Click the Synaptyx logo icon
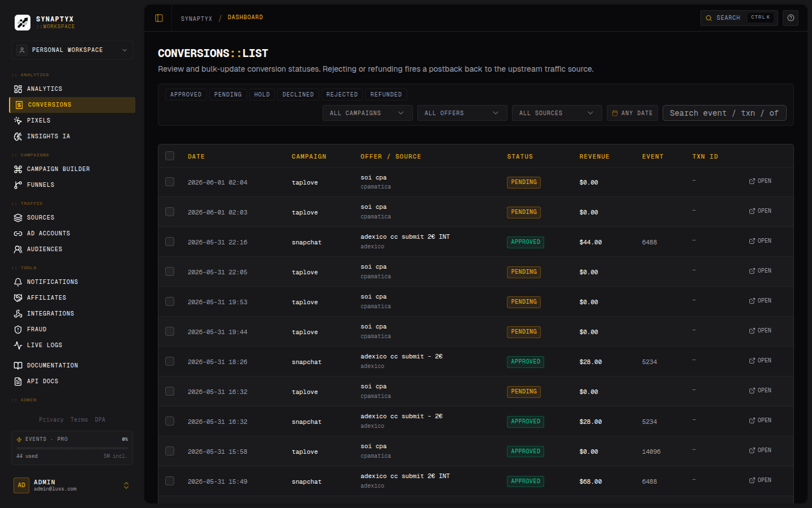Viewport: 812px width, 508px height. 23,23
